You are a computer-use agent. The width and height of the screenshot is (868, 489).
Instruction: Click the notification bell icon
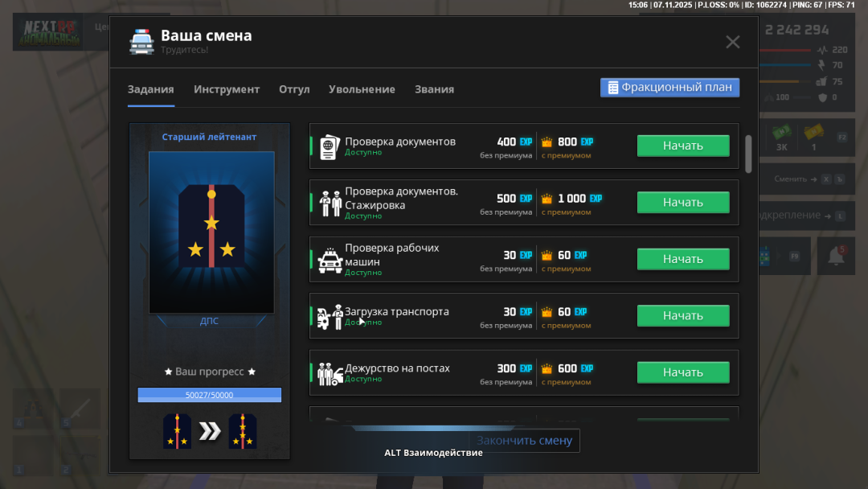836,256
